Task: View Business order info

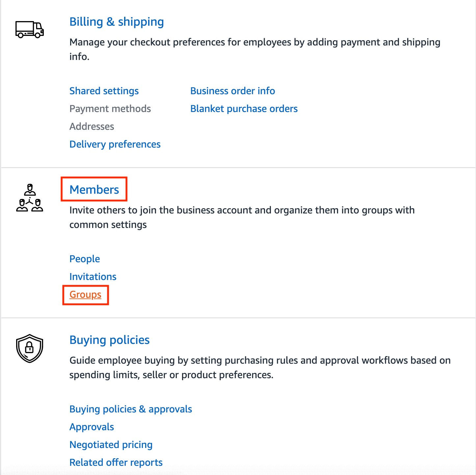Action: [232, 91]
